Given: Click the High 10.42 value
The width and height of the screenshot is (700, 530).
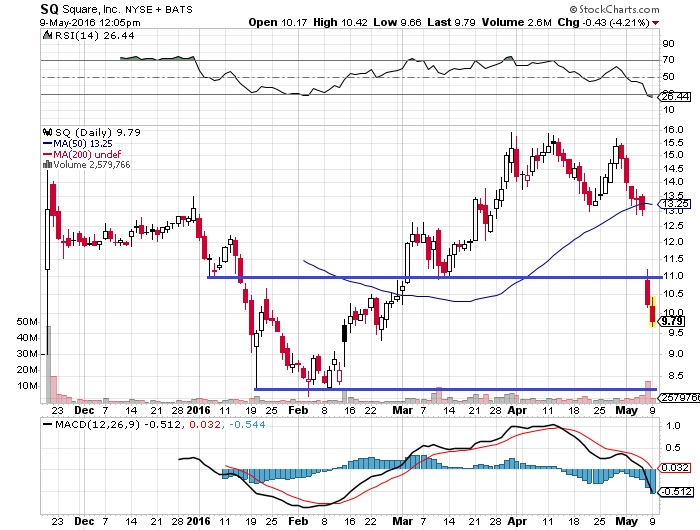Looking at the screenshot, I should 340,22.
